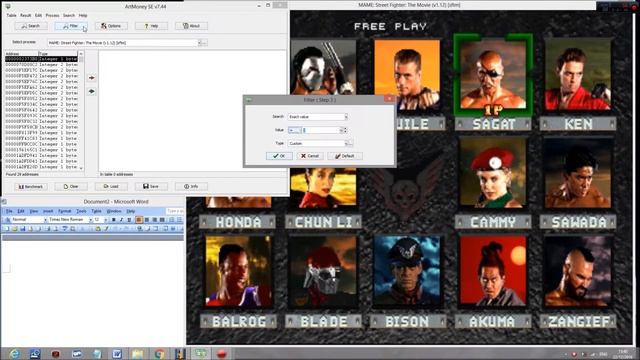Click the Benchmark button in ArtMoney
Image resolution: width=640 pixels, height=360 pixels.
(31, 187)
